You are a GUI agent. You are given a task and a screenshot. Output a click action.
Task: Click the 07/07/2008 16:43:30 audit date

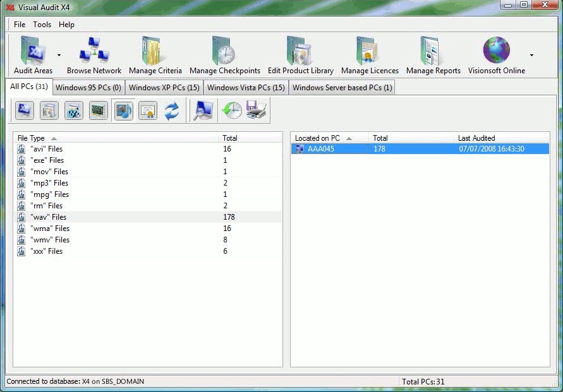[x=492, y=149]
